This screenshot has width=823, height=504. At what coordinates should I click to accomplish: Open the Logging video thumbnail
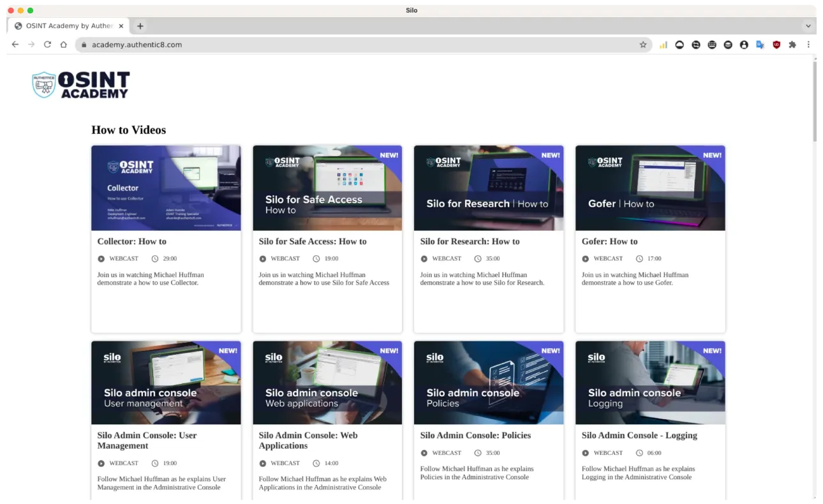point(650,383)
